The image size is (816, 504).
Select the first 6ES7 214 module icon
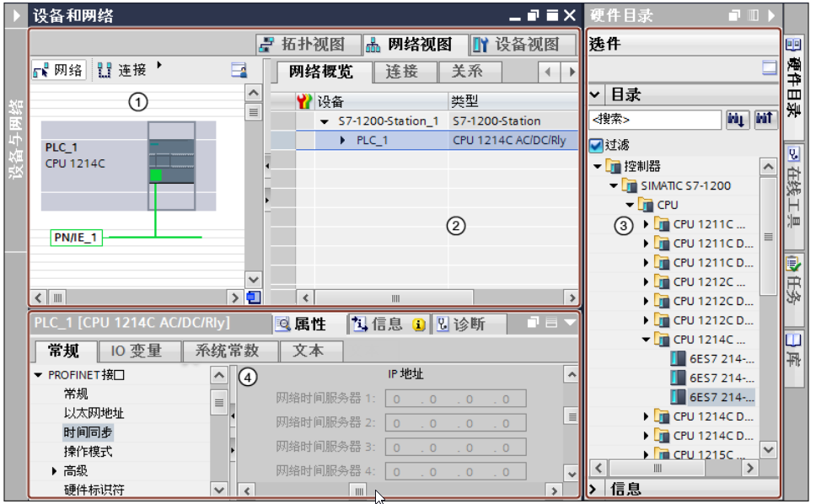click(x=678, y=359)
